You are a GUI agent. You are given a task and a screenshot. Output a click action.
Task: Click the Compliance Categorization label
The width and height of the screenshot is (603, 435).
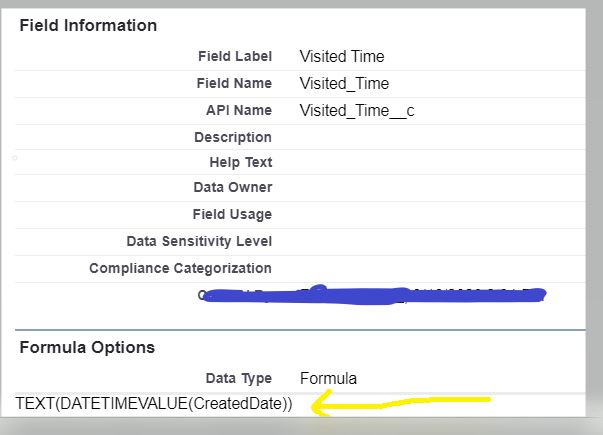180,268
